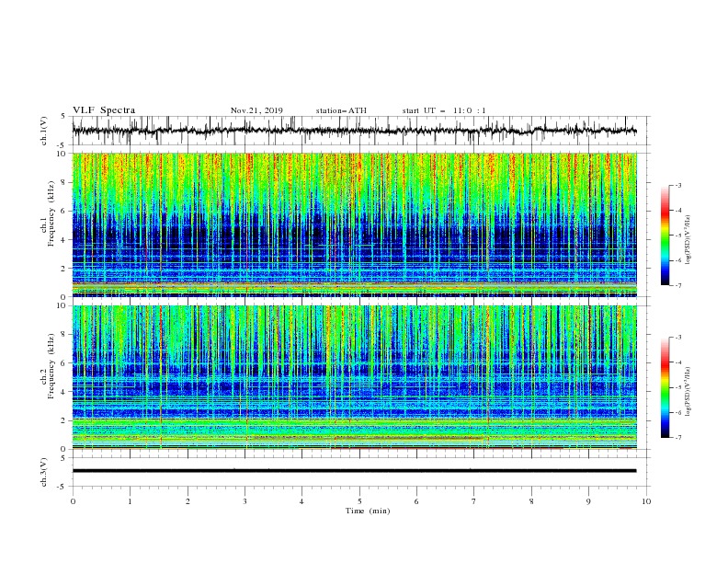The height and width of the screenshot is (563, 728).
Task: Click the time axis tick label '3'
Action: point(245,501)
